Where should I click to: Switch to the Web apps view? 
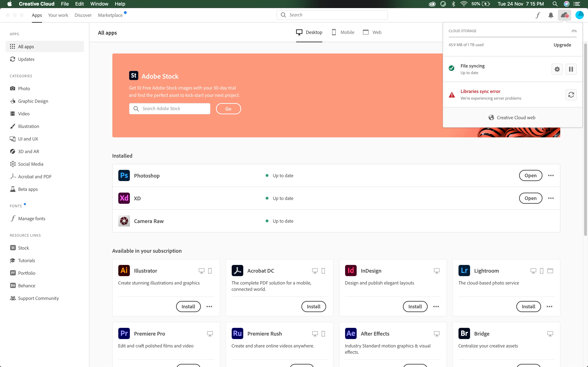coord(372,32)
